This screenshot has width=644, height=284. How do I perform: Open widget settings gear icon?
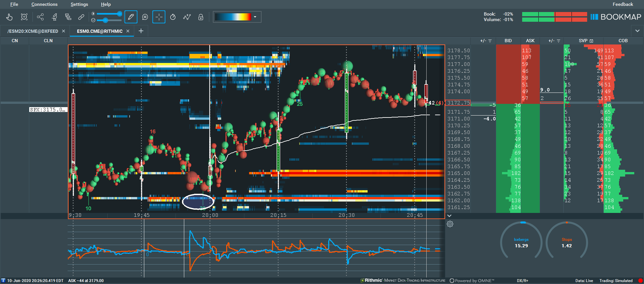(450, 224)
